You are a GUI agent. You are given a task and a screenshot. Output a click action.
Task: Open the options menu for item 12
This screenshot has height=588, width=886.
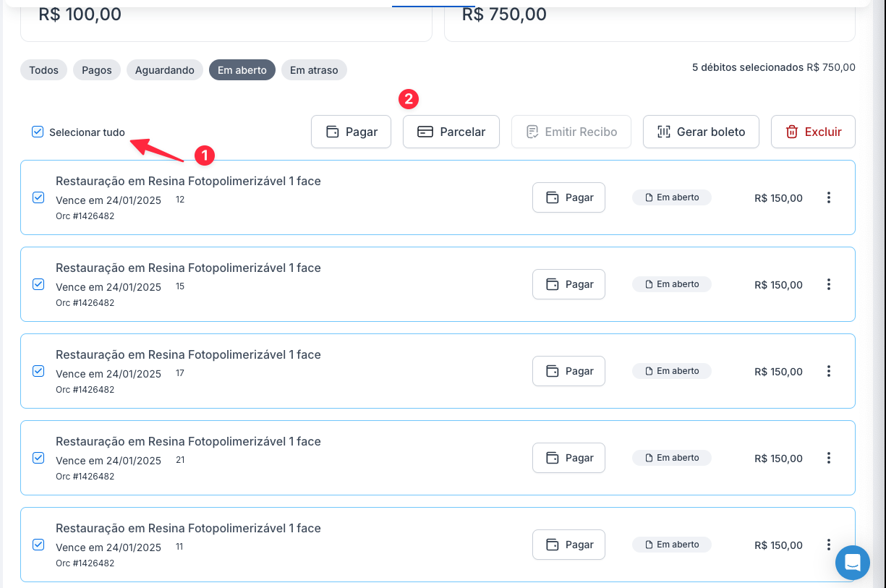click(829, 197)
